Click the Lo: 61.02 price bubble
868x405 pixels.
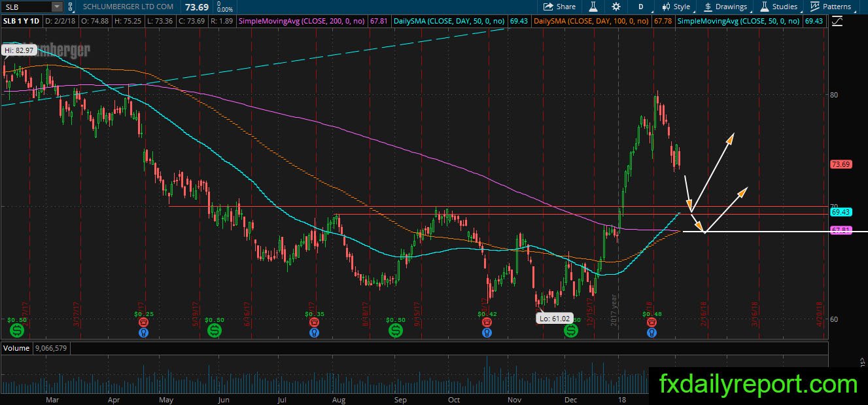553,319
